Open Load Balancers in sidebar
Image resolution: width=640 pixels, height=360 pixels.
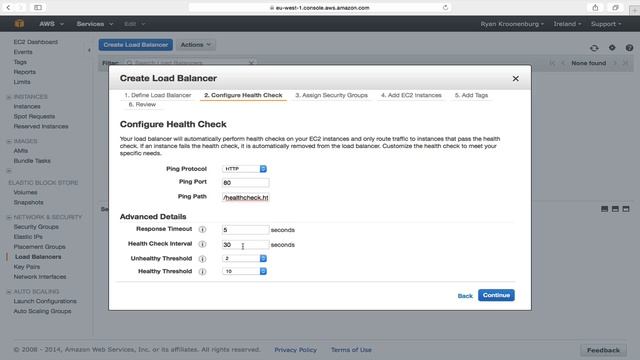click(38, 257)
